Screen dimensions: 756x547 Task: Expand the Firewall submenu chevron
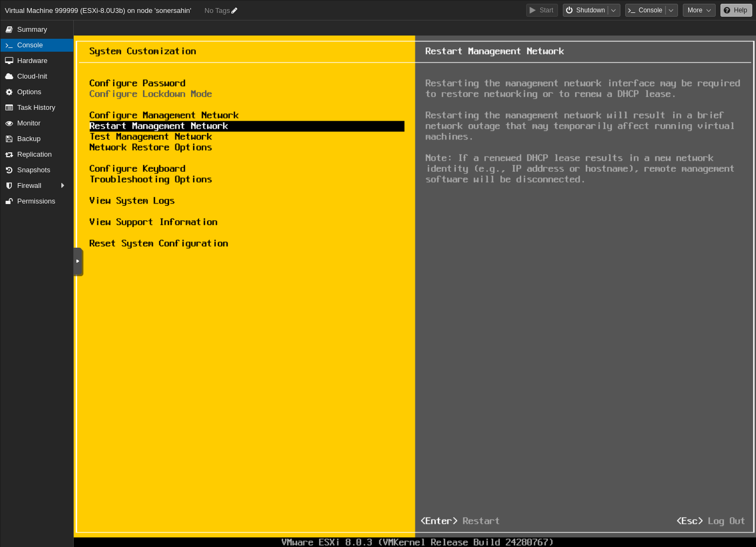tap(62, 185)
